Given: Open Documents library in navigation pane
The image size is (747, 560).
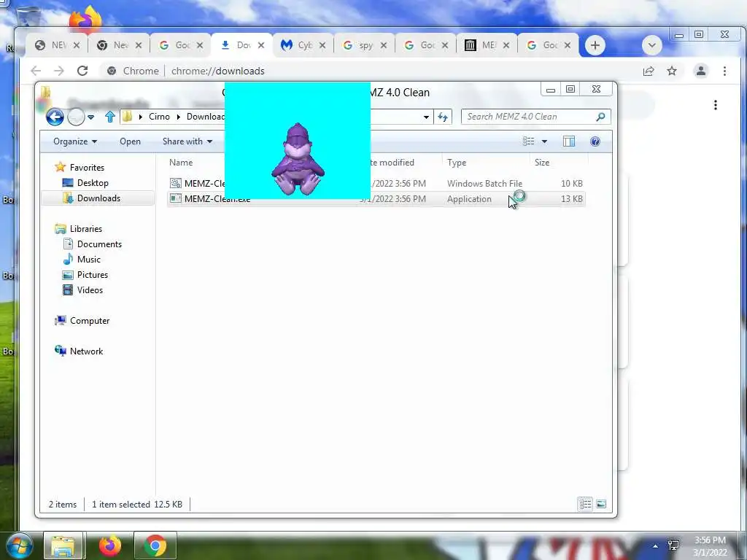Looking at the screenshot, I should (x=99, y=244).
